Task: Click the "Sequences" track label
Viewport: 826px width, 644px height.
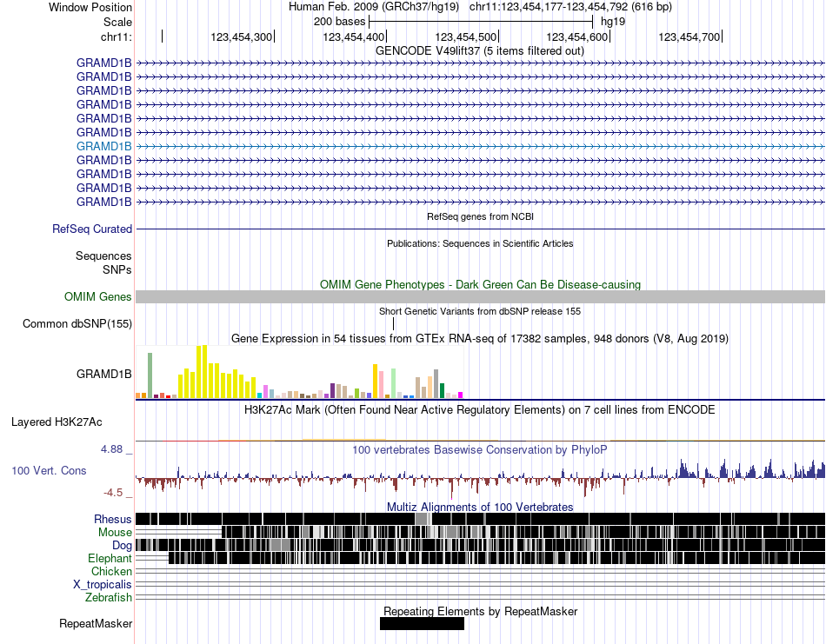Action: (x=103, y=256)
